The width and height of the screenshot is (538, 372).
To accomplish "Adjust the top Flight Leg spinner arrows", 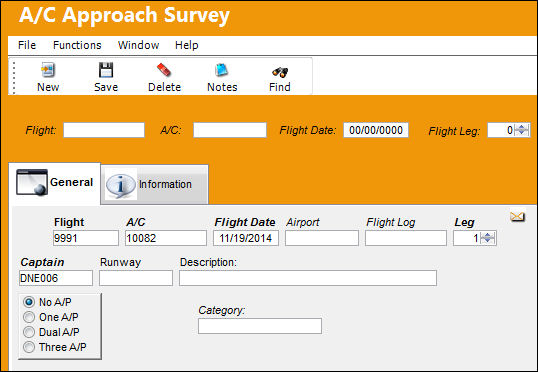I will tap(522, 130).
